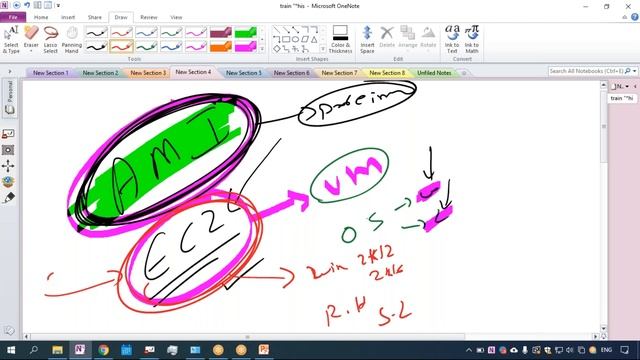
Task: Switch to the Panning Hand tool
Action: (72, 40)
